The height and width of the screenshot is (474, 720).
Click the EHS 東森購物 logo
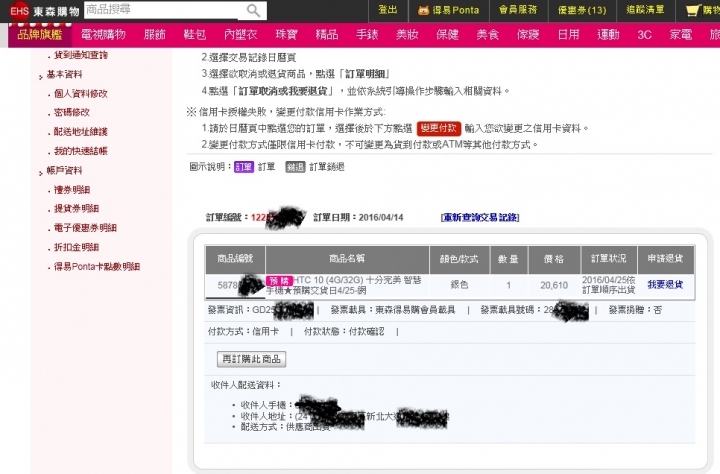coord(45,11)
